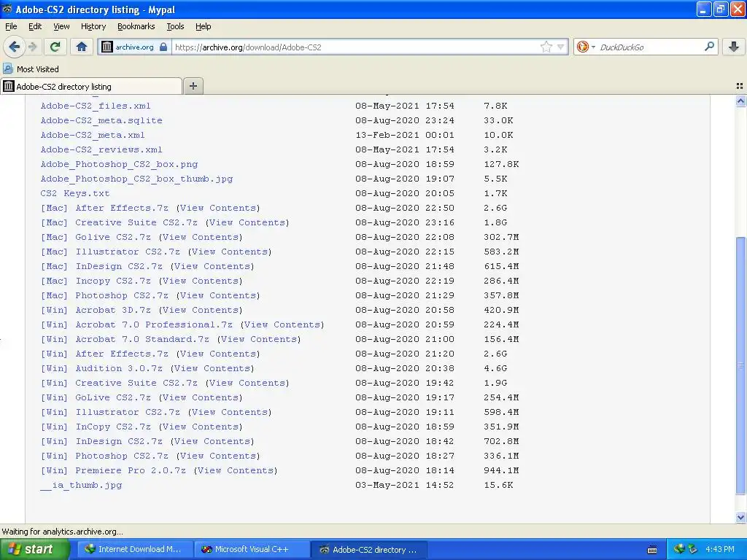Click the keyboard icon in the taskbar
The image size is (747, 560).
pyautogui.click(x=652, y=550)
